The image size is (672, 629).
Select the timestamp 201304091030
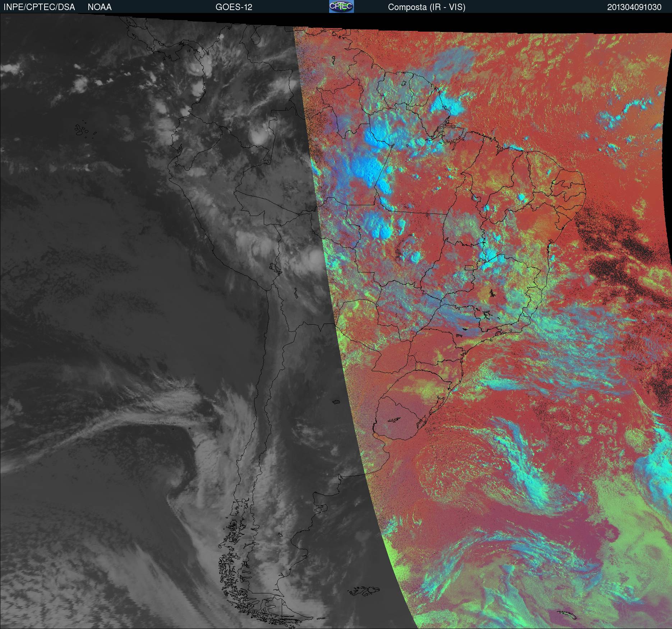pyautogui.click(x=634, y=7)
